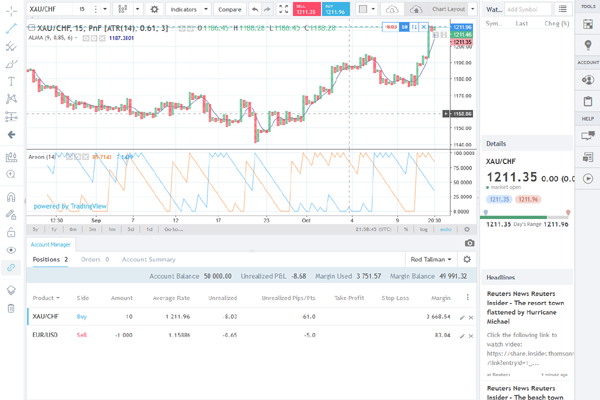Select the brush drawing tool

[11, 64]
